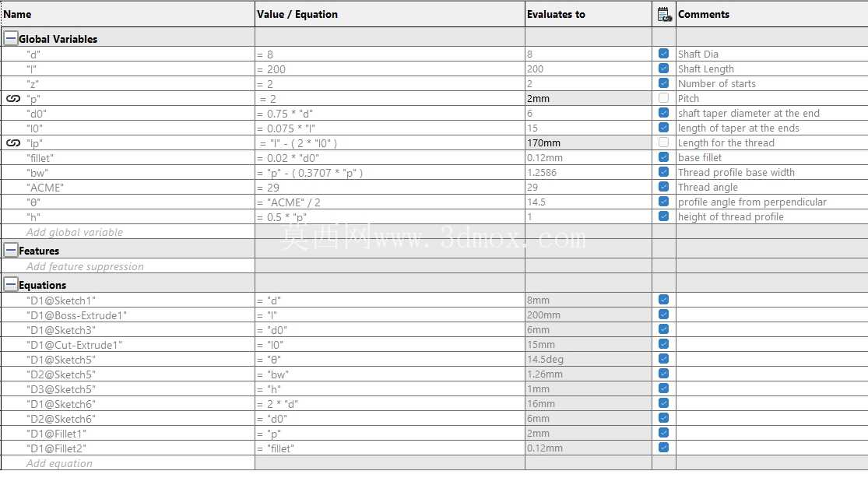
Task: Click the Name column header
Action: pyautogui.click(x=128, y=14)
